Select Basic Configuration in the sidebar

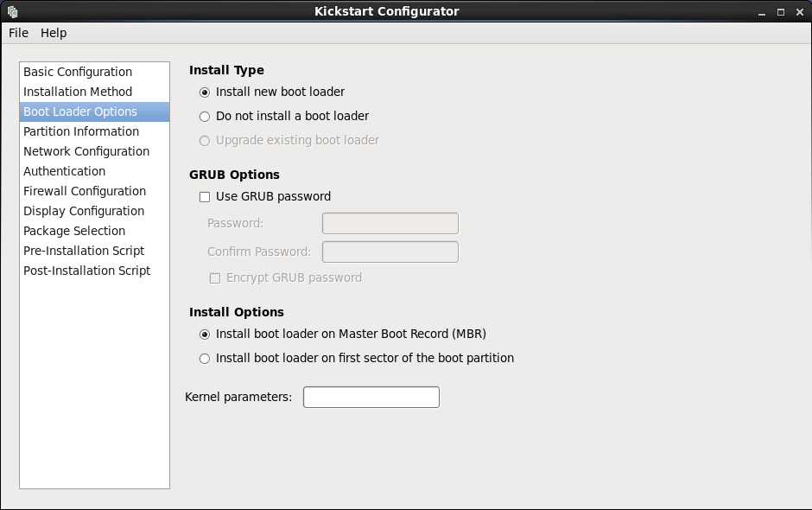[x=78, y=72]
